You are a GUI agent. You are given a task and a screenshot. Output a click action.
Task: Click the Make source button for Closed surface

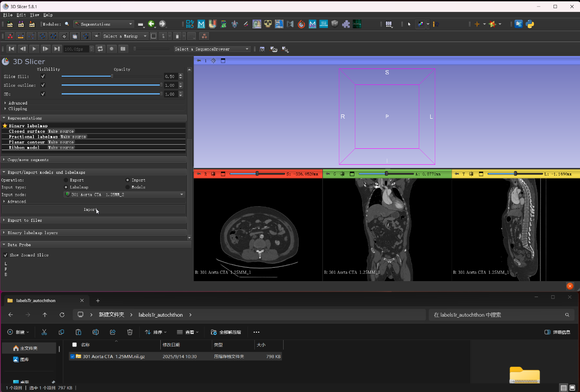[x=61, y=131]
